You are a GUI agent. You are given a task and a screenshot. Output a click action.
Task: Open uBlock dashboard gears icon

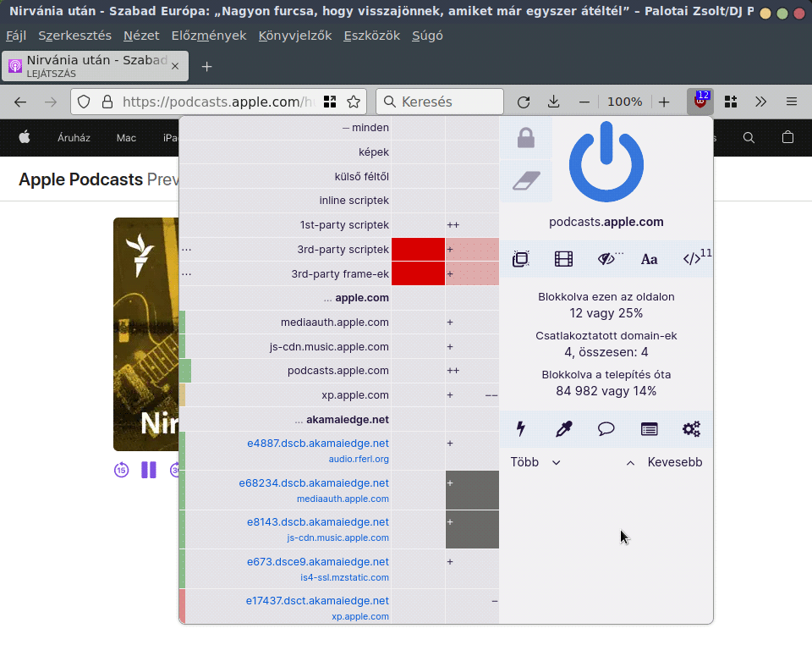(x=692, y=429)
